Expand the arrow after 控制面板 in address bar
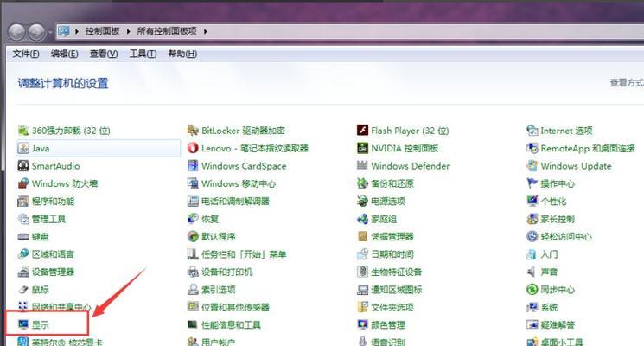644x346 pixels. (x=128, y=31)
